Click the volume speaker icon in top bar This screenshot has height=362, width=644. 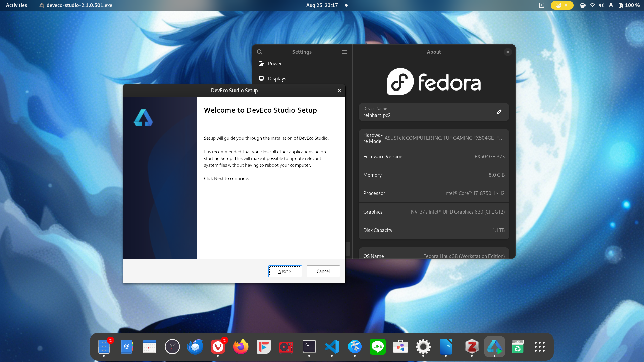pyautogui.click(x=602, y=5)
